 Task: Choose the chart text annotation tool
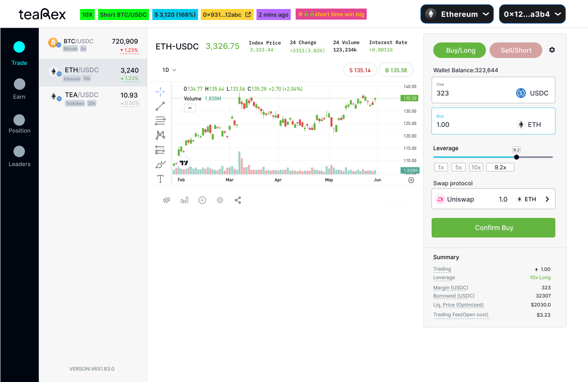160,179
